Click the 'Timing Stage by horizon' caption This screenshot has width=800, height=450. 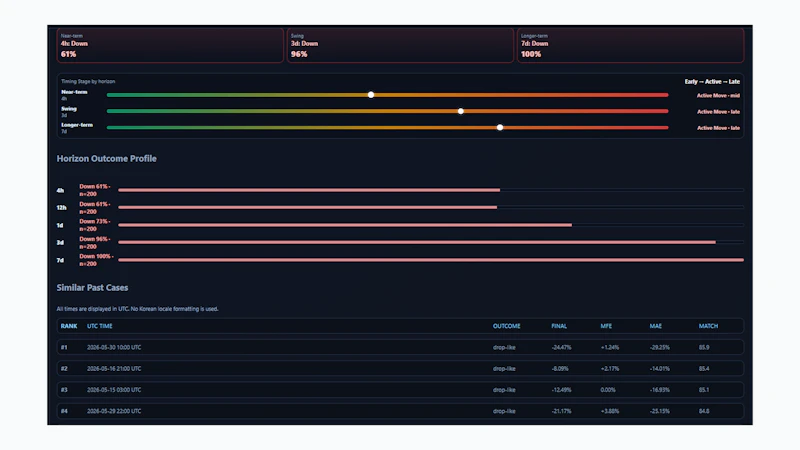(88, 81)
